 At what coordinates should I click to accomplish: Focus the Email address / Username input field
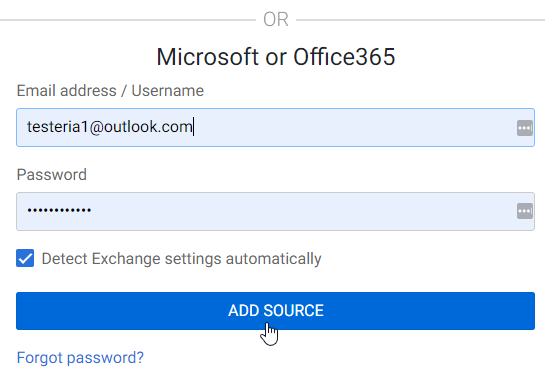tap(275, 127)
